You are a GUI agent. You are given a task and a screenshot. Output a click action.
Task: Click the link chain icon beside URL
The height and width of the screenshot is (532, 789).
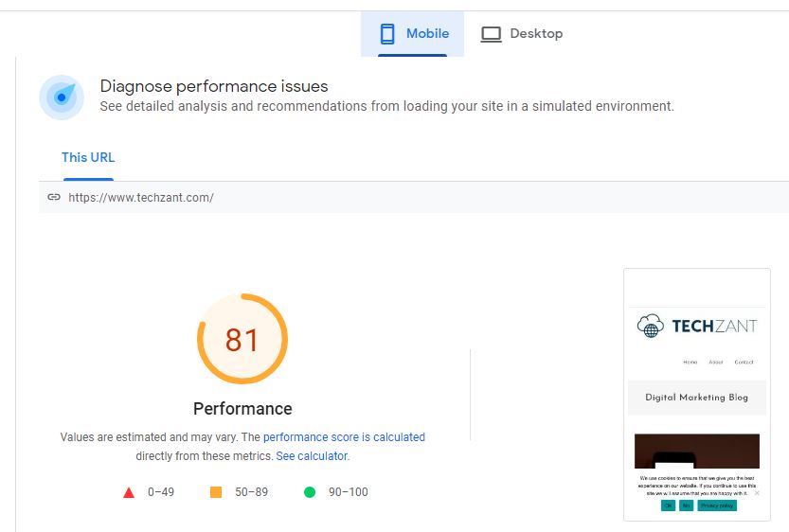point(54,197)
